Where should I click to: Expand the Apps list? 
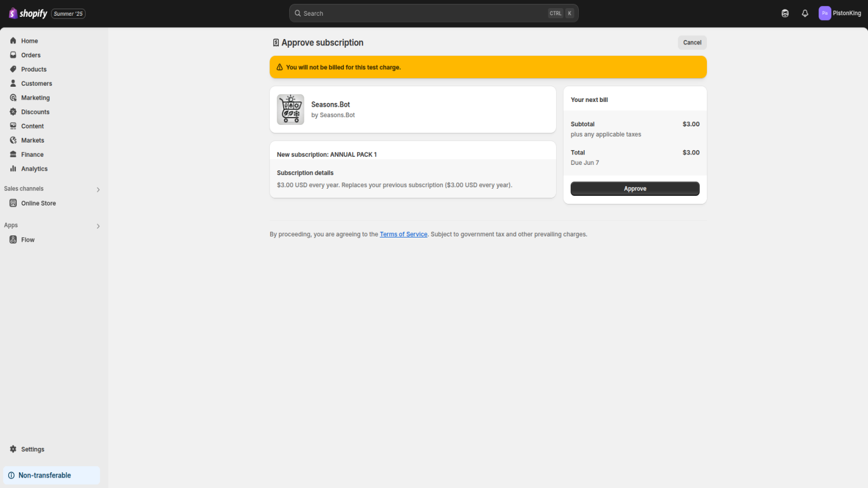click(98, 226)
